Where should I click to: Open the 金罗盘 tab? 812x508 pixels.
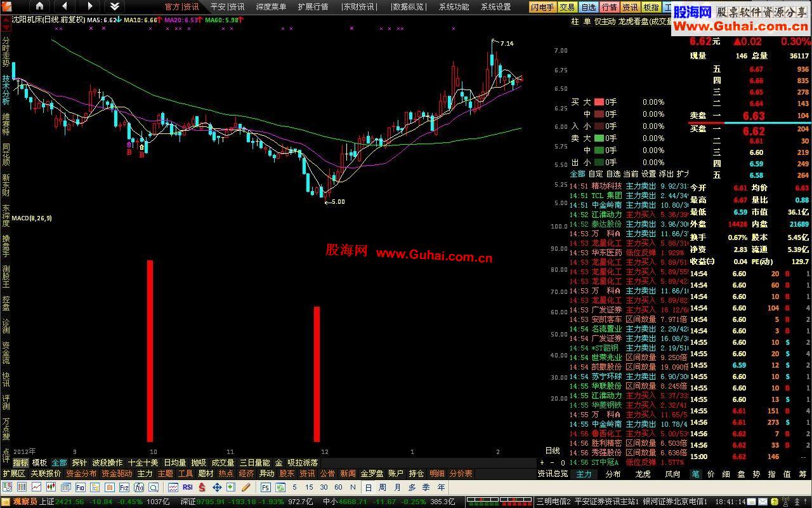tap(372, 474)
